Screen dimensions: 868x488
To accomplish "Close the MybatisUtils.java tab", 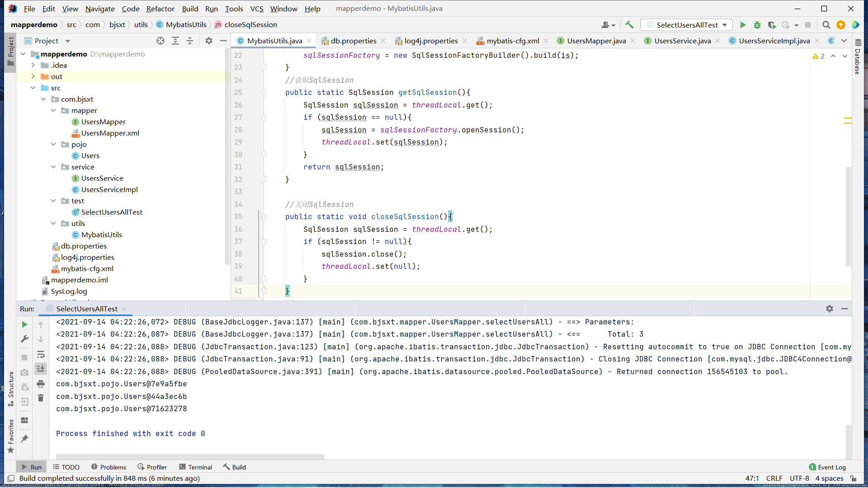I will pyautogui.click(x=309, y=41).
